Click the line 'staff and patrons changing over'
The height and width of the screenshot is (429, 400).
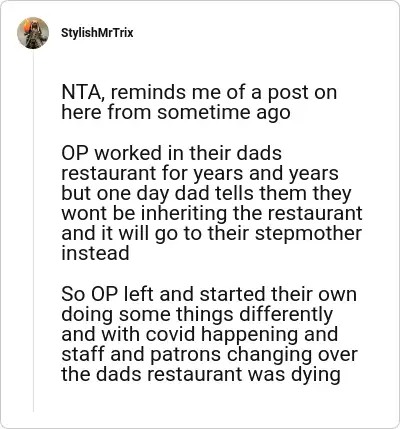pos(209,354)
